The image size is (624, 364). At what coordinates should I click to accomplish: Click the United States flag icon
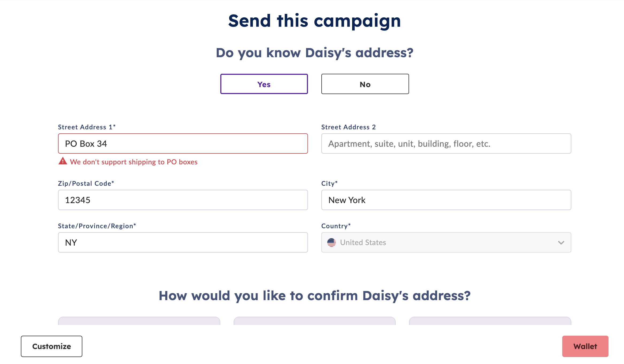coord(332,242)
